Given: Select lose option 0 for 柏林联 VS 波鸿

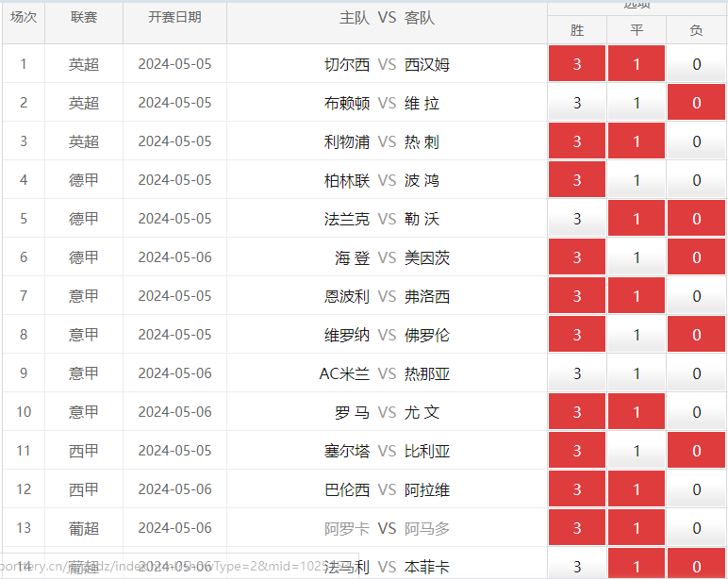Looking at the screenshot, I should click(x=696, y=179).
